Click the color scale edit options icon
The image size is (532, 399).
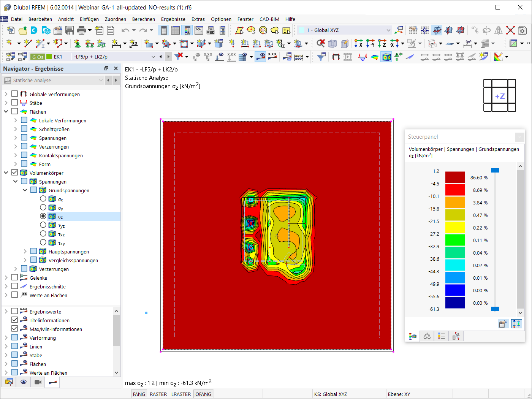point(503,324)
